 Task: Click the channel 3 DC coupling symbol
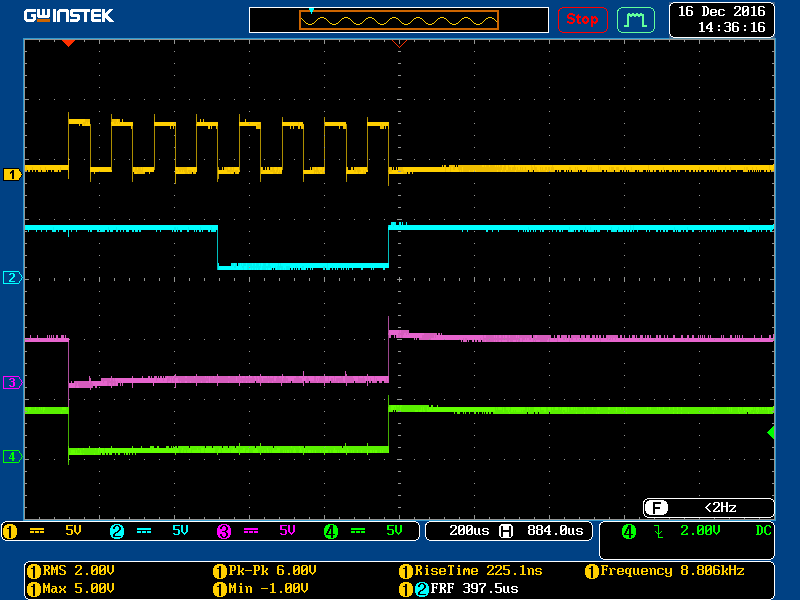(x=251, y=531)
